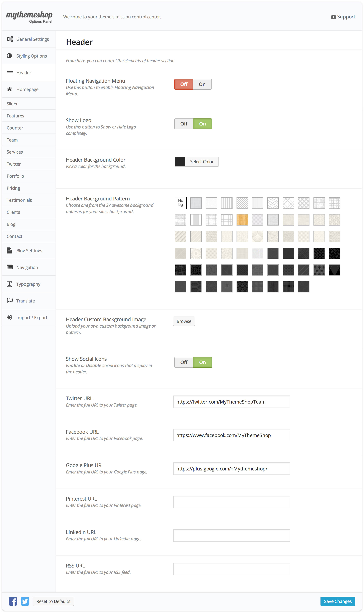The width and height of the screenshot is (364, 612).
Task: Click the Homepage house icon
Action: click(x=10, y=89)
